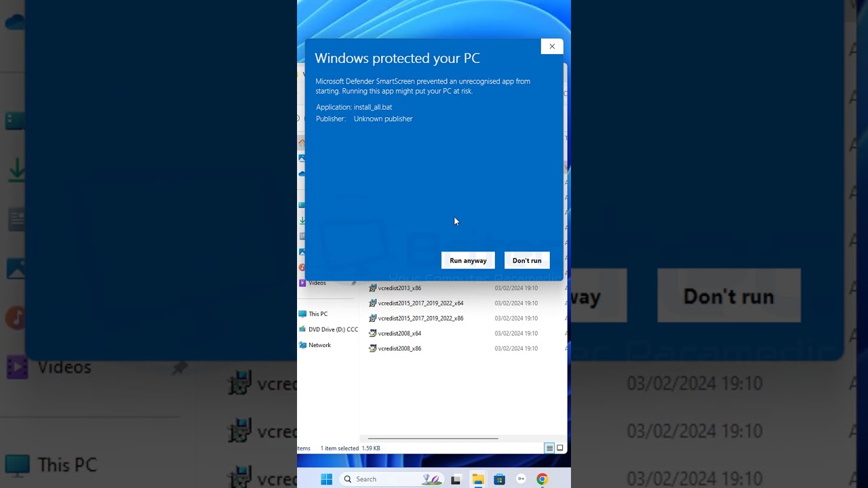The width and height of the screenshot is (868, 488).
Task: Switch Explorer to details view icon
Action: [x=549, y=448]
